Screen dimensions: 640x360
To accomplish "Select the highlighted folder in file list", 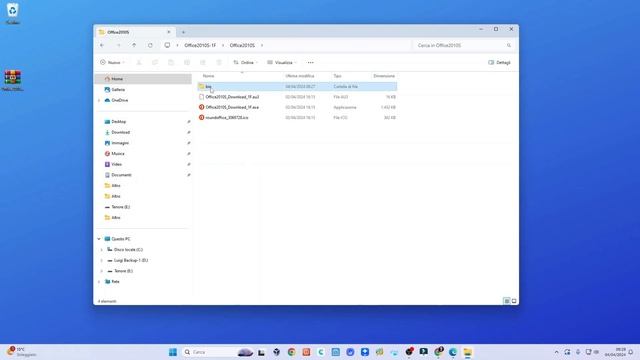I will tap(297, 87).
